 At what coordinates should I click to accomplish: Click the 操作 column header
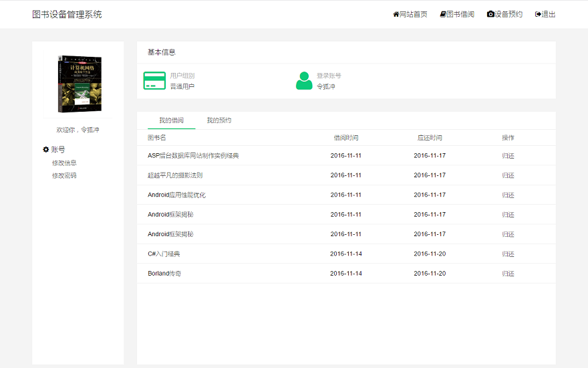coord(508,138)
